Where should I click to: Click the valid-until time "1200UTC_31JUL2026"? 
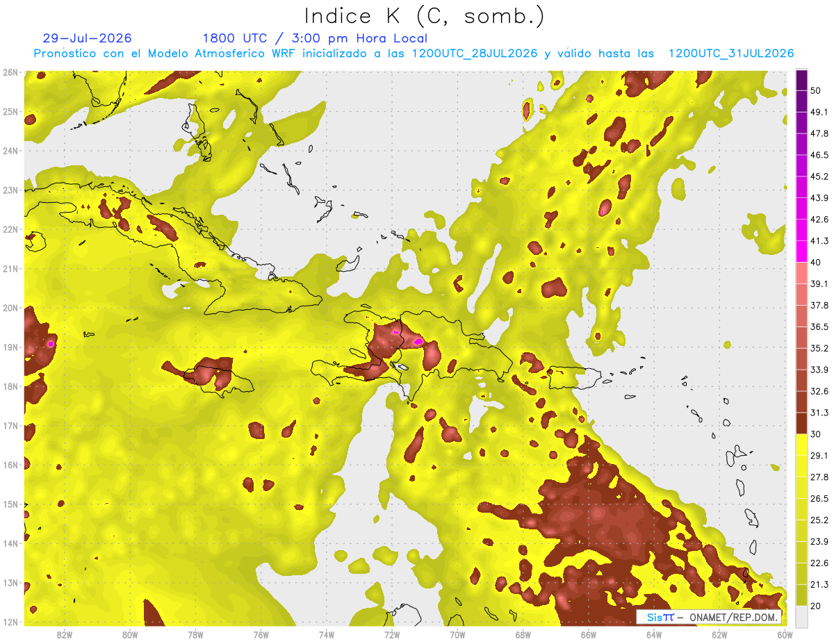click(x=731, y=53)
